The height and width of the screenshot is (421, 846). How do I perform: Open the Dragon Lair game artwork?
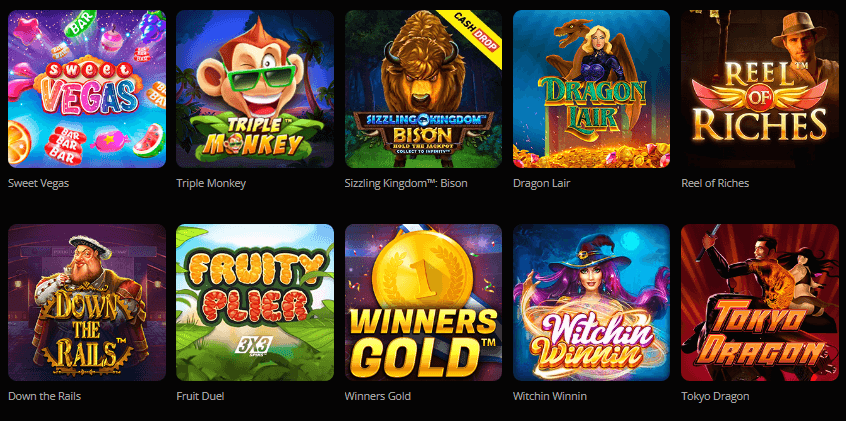coord(591,89)
